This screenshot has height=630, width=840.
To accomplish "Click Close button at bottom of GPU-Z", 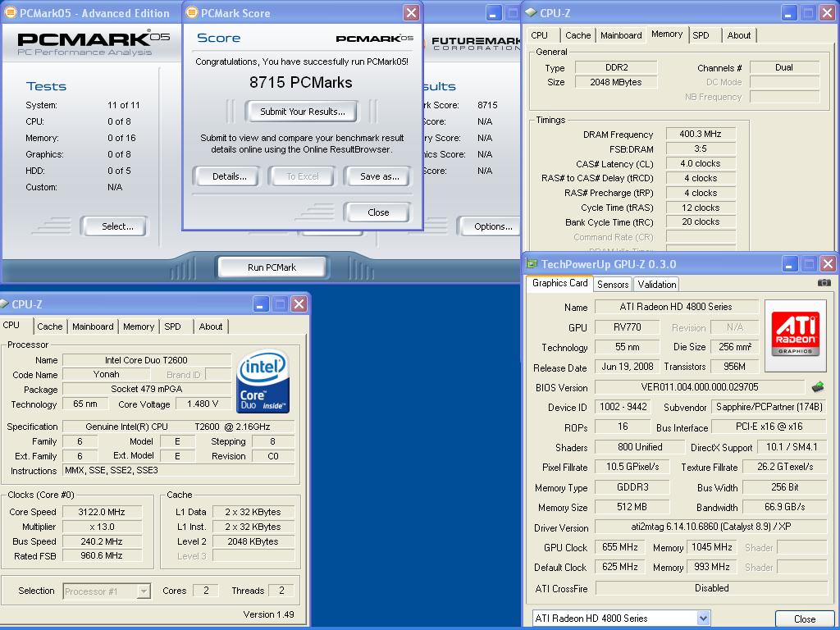I will click(x=805, y=619).
